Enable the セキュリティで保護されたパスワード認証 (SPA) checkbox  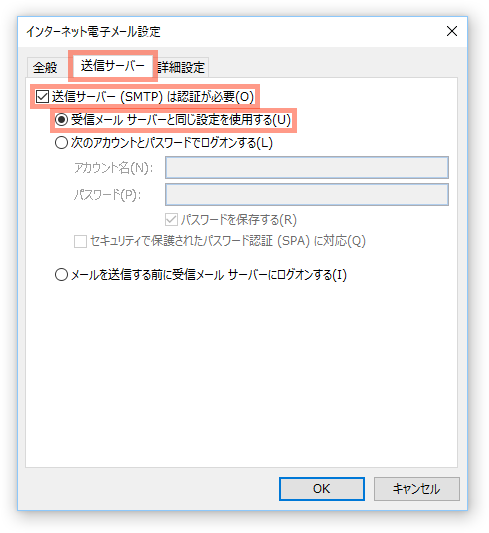pos(80,241)
